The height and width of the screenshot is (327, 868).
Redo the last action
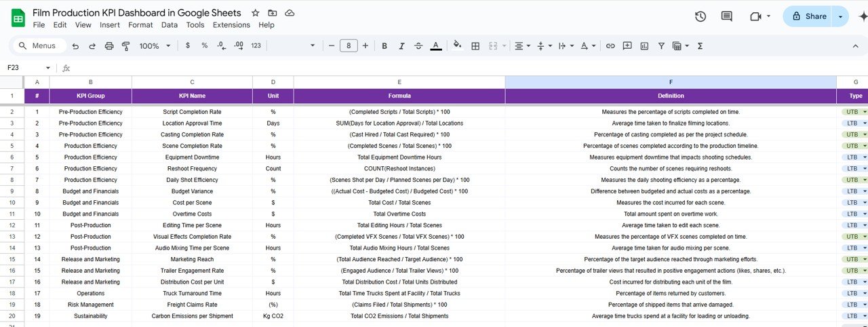92,45
